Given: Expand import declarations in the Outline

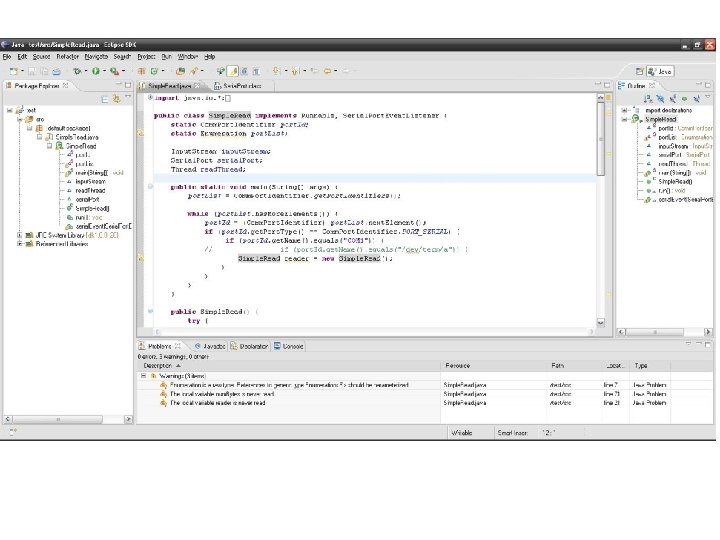Looking at the screenshot, I should click(623, 109).
